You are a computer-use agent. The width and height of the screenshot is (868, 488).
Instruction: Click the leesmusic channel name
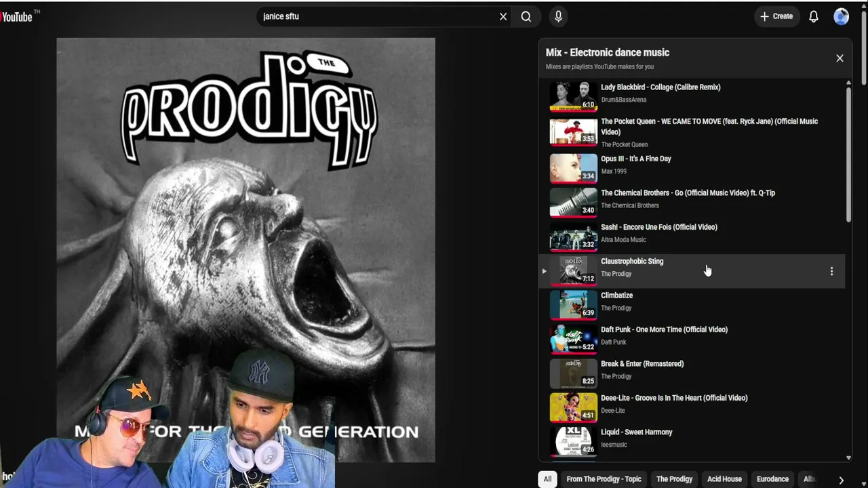[614, 445]
